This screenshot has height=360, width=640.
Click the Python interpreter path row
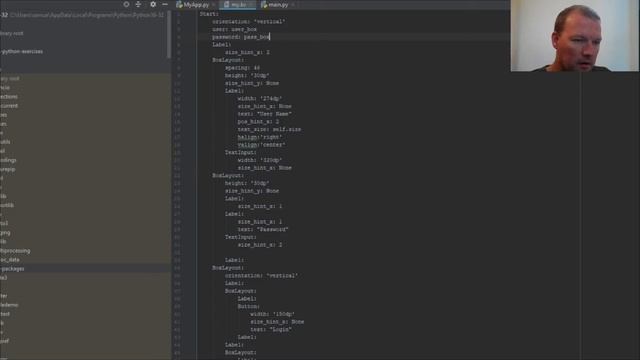click(82, 15)
